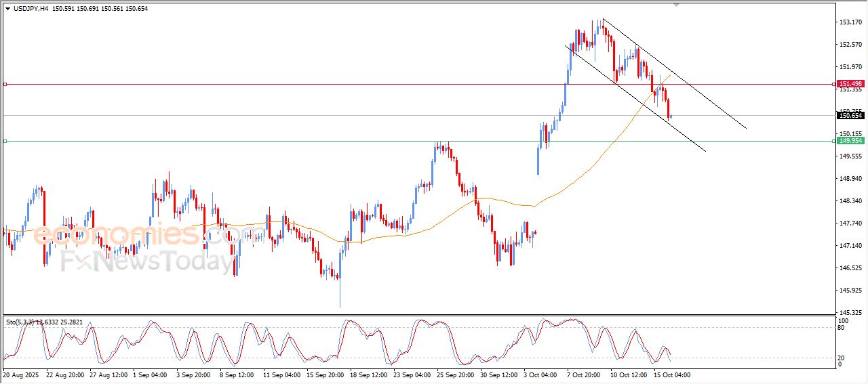Click the 15 Oct 04:00 date label

point(671,375)
